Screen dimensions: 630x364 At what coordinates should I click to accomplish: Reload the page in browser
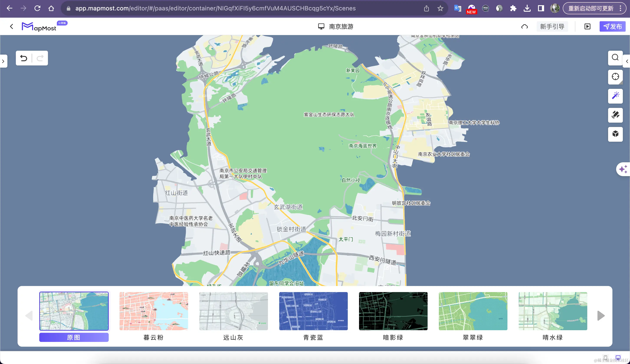[37, 8]
